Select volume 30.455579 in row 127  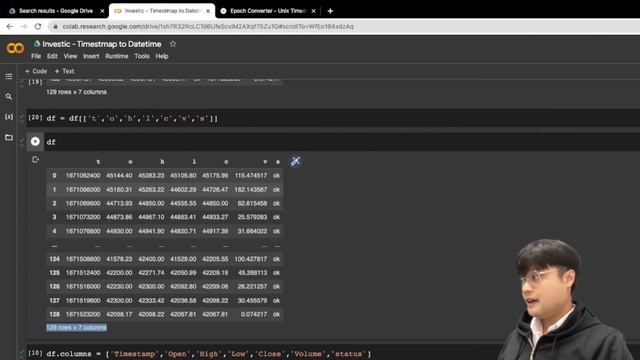click(252, 300)
